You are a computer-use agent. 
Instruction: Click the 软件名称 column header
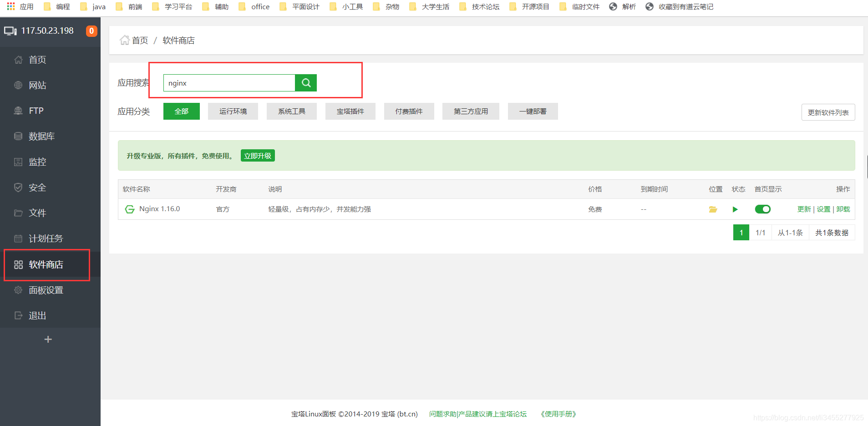(136, 189)
